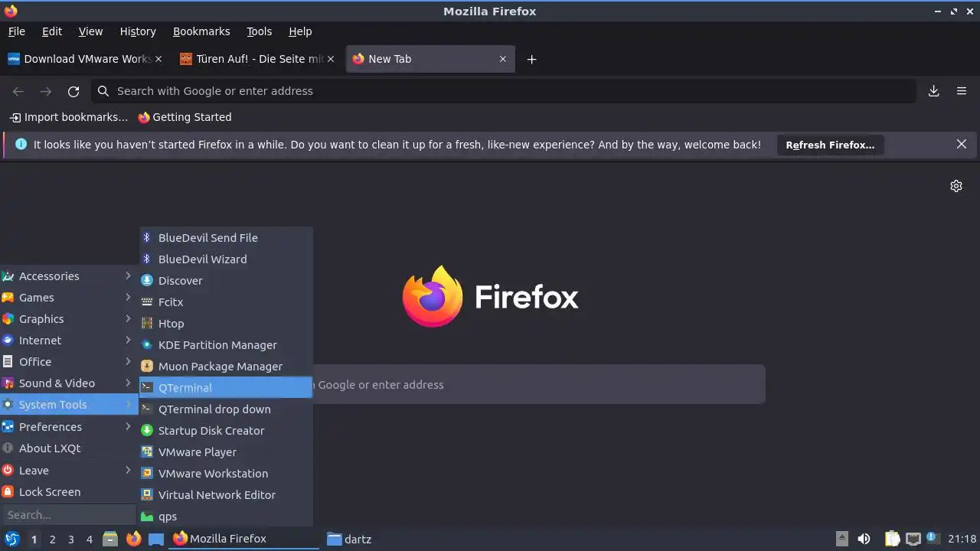Viewport: 980px width, 551px height.
Task: Open Getting Started bookmark
Action: (185, 117)
